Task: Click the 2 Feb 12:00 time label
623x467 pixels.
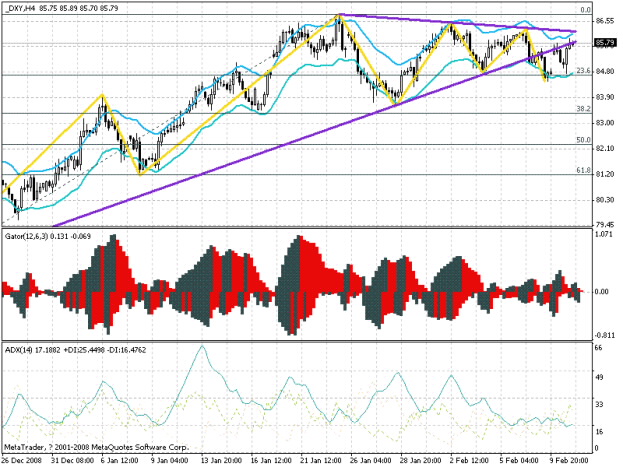Action: tap(469, 460)
